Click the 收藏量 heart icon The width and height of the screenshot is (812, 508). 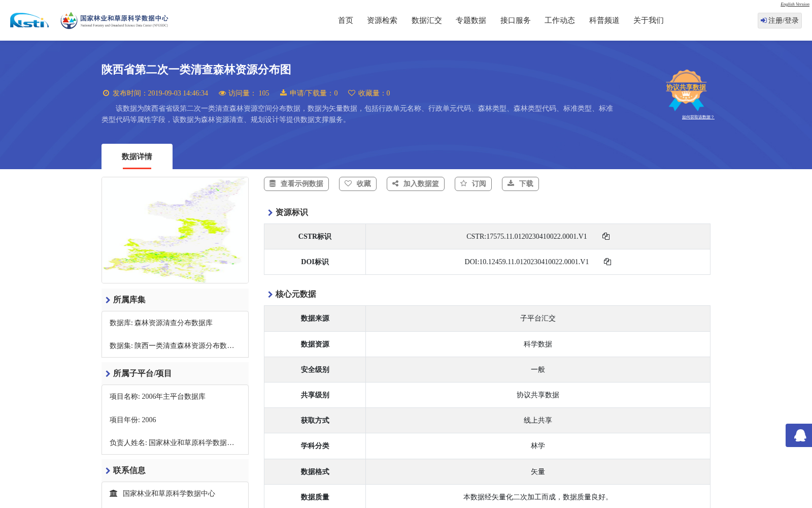tap(352, 93)
